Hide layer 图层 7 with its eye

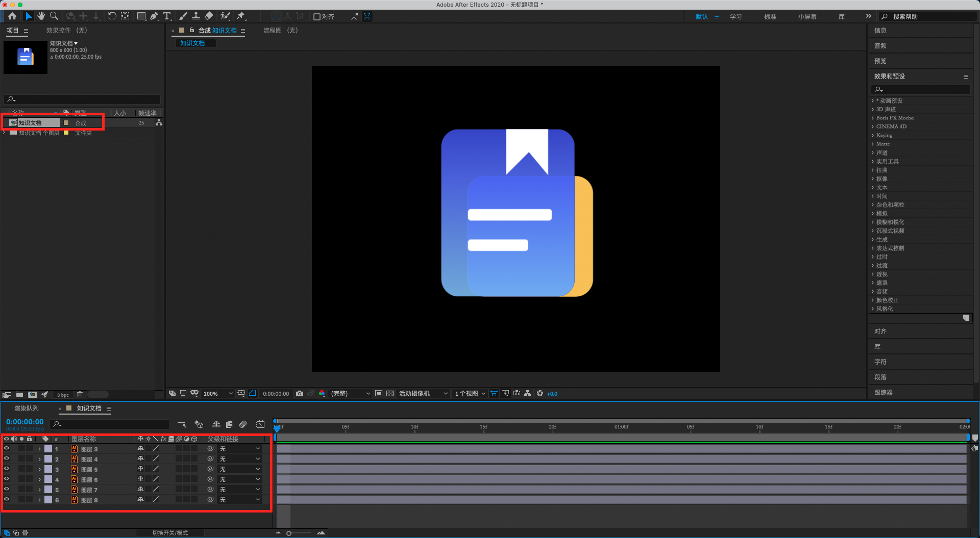(x=7, y=489)
